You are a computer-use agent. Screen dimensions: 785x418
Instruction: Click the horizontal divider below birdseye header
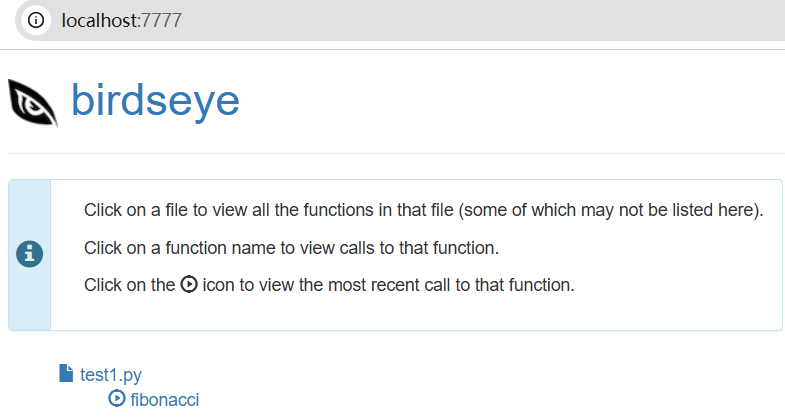coord(397,153)
